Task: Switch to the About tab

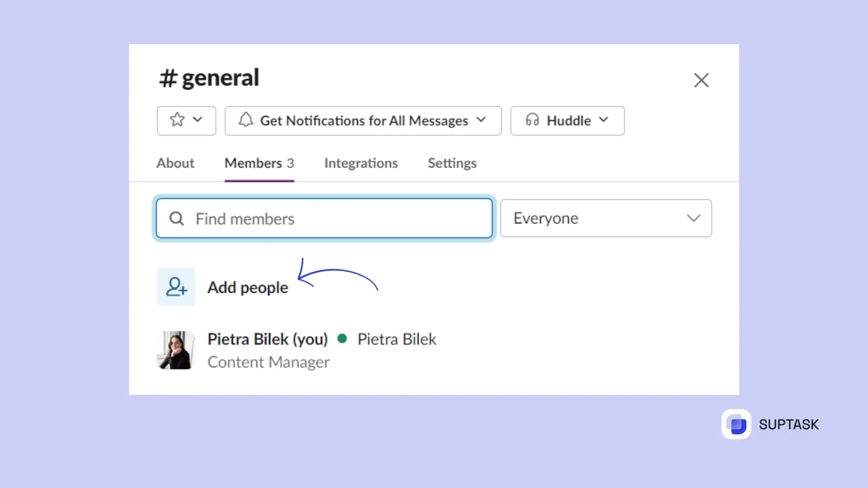Action: (175, 163)
